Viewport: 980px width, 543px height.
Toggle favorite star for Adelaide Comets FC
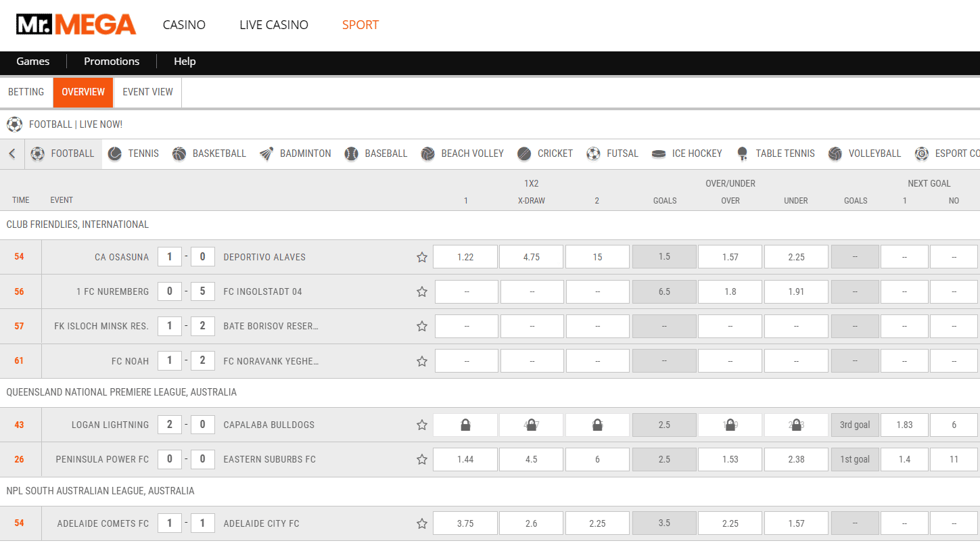pyautogui.click(x=422, y=523)
